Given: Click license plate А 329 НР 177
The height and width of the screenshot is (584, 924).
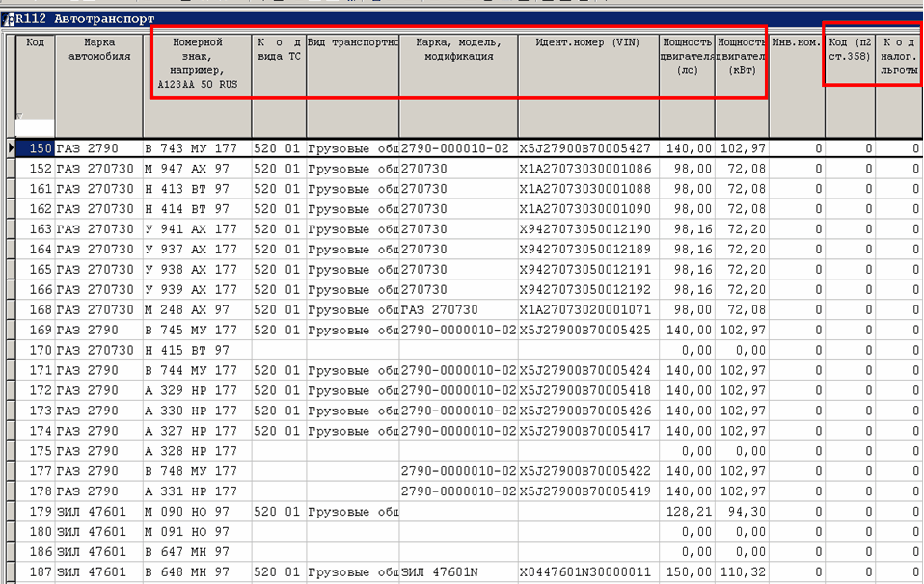Looking at the screenshot, I should point(191,390).
